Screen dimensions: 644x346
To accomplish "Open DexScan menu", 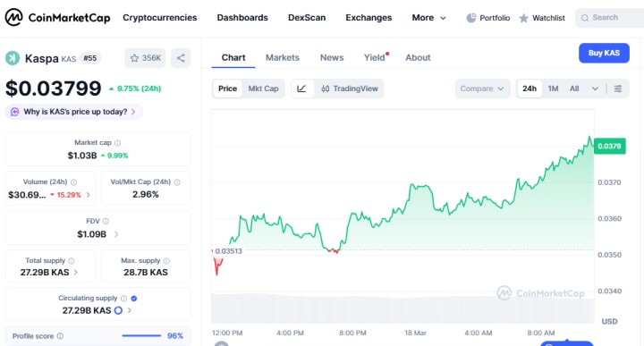I will pos(307,18).
